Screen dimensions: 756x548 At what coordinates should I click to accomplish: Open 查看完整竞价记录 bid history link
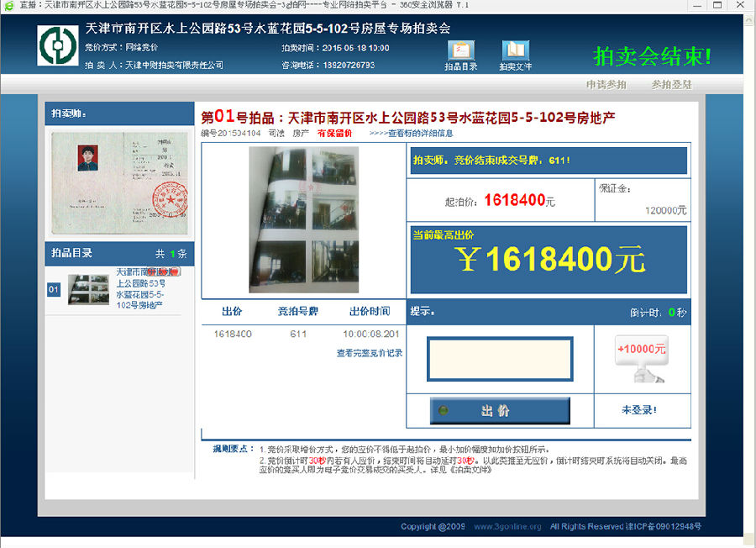point(369,353)
